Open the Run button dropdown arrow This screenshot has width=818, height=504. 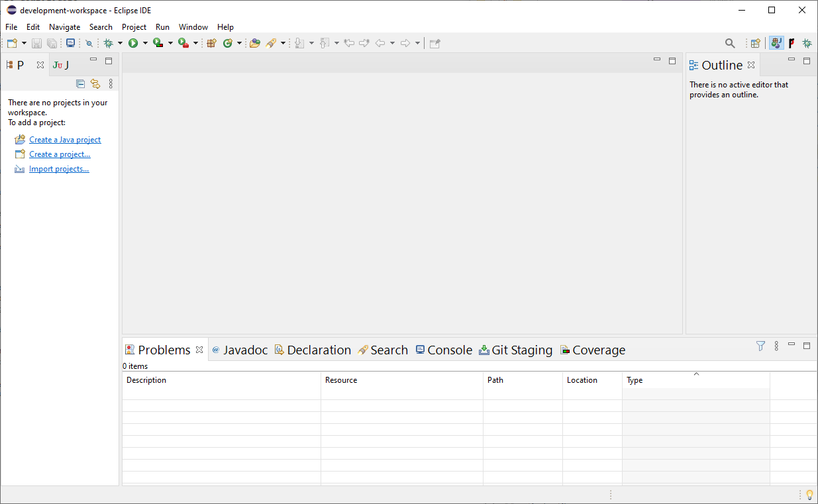pyautogui.click(x=145, y=43)
